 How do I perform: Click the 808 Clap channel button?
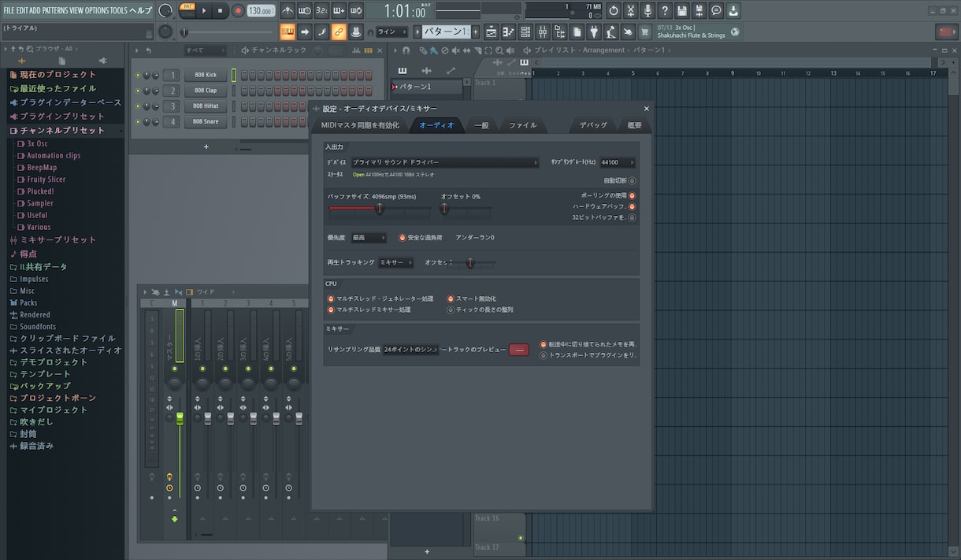206,91
